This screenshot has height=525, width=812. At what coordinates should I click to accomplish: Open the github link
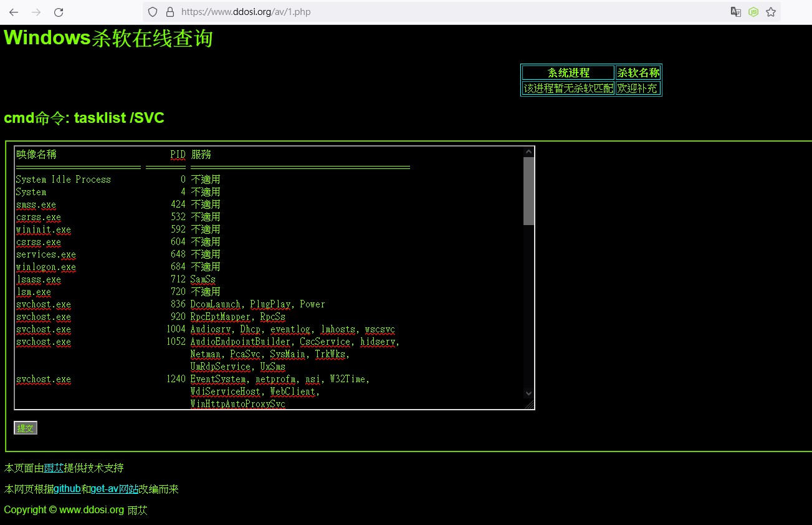point(67,489)
